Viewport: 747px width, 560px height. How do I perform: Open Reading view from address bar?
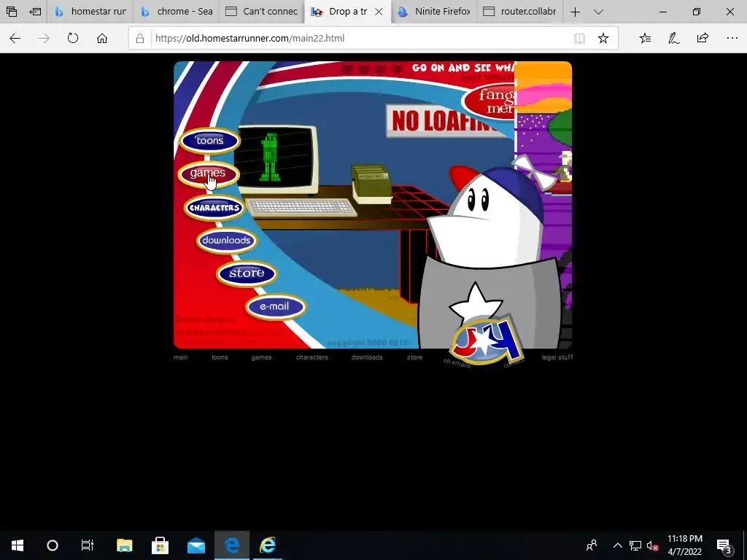tap(579, 39)
